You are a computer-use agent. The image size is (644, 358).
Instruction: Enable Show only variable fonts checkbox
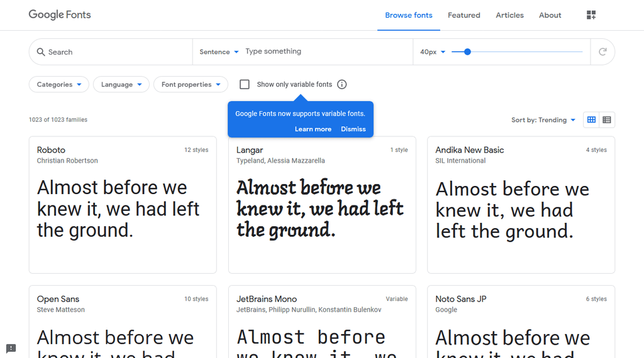tap(245, 85)
